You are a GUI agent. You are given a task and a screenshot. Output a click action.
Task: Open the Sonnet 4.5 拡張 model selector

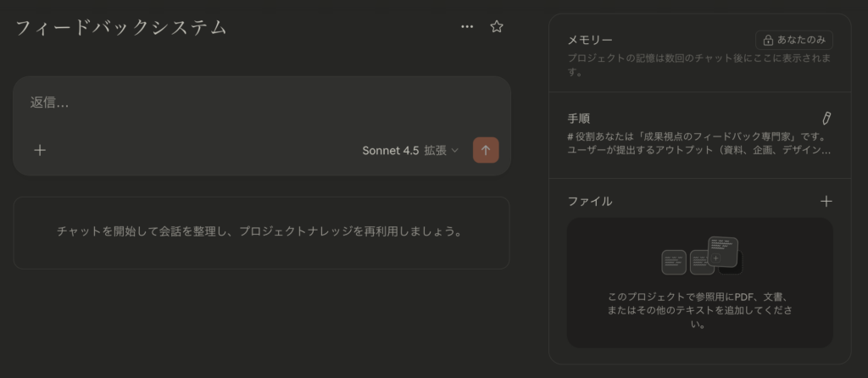pos(410,151)
